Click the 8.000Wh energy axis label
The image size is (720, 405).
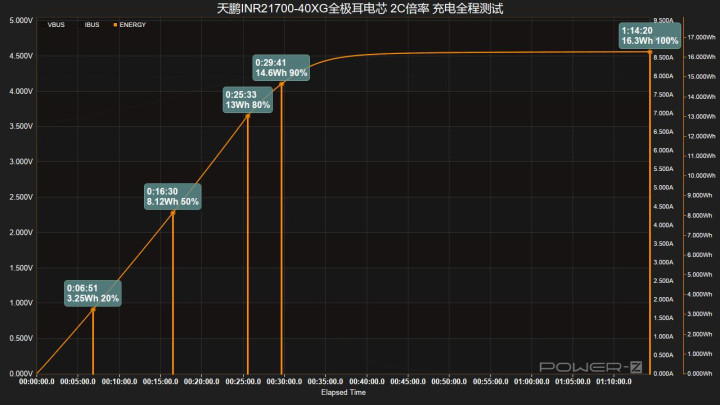[x=701, y=215]
